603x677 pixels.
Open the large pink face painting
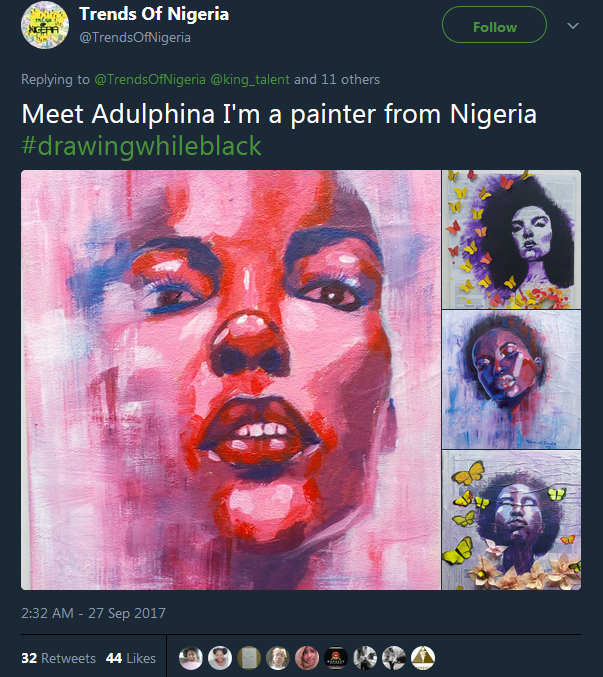(x=231, y=380)
